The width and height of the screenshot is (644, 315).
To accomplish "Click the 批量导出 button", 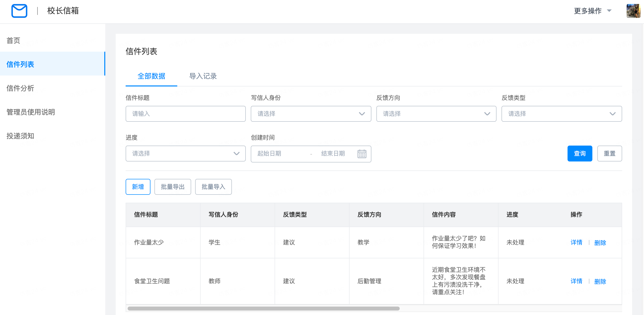I will pos(173,187).
